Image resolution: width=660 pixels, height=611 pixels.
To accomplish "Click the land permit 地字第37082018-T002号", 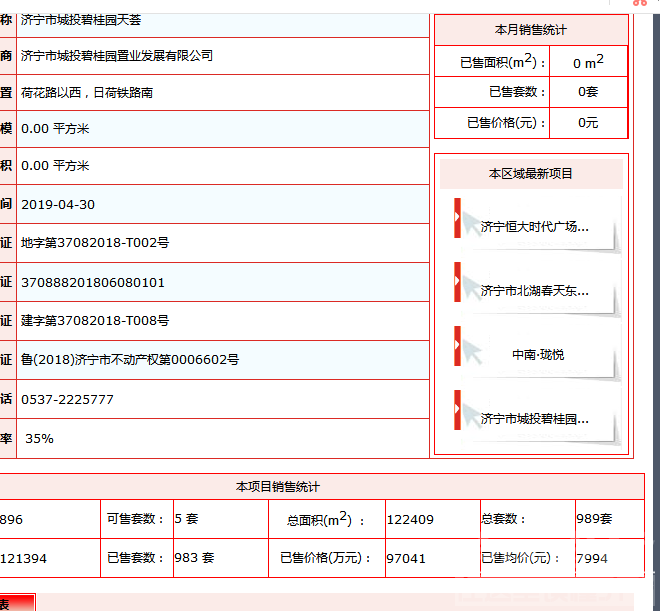I will (x=95, y=243).
